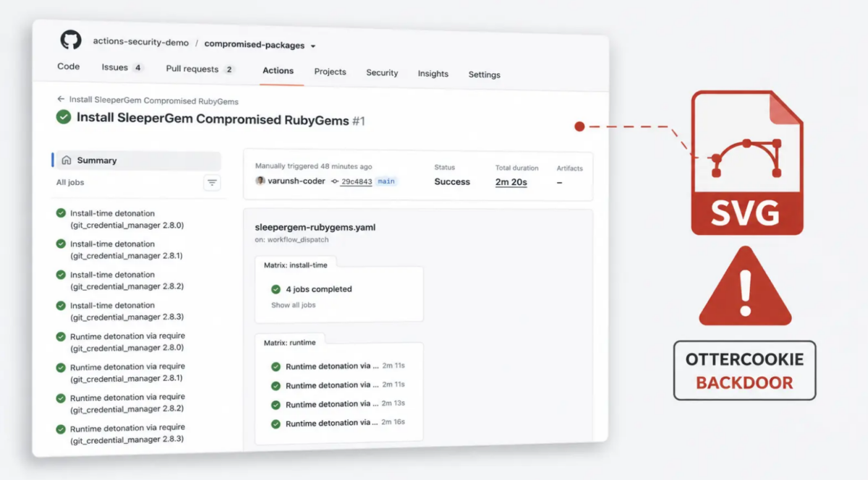Open the compromised-packages repository link

coord(255,44)
